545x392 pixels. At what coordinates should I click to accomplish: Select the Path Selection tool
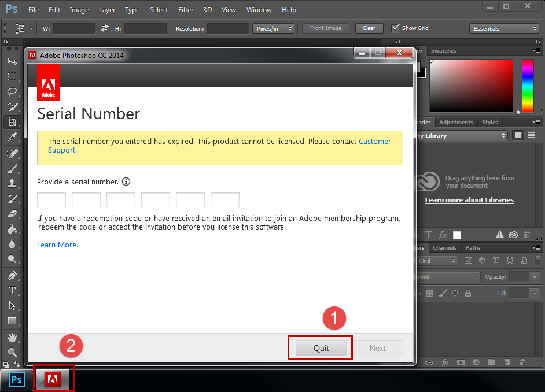click(12, 306)
